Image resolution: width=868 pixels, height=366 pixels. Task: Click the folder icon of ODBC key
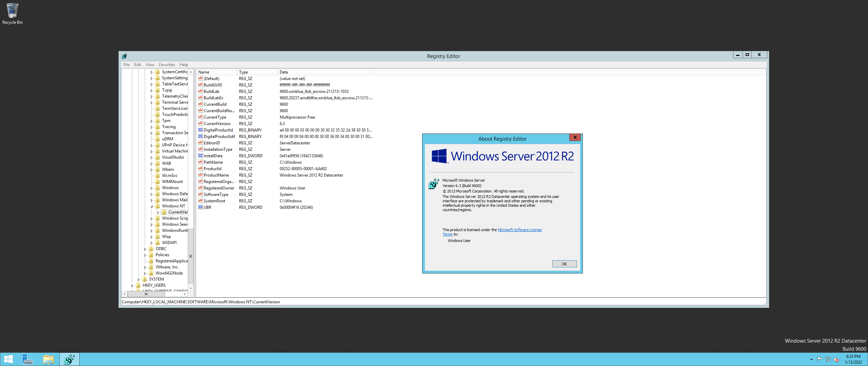[151, 249]
